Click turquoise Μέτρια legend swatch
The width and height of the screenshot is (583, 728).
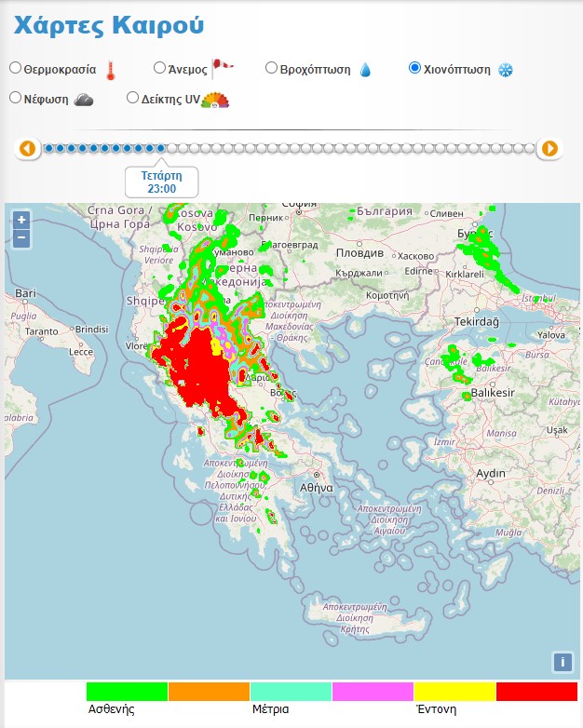[x=291, y=692]
